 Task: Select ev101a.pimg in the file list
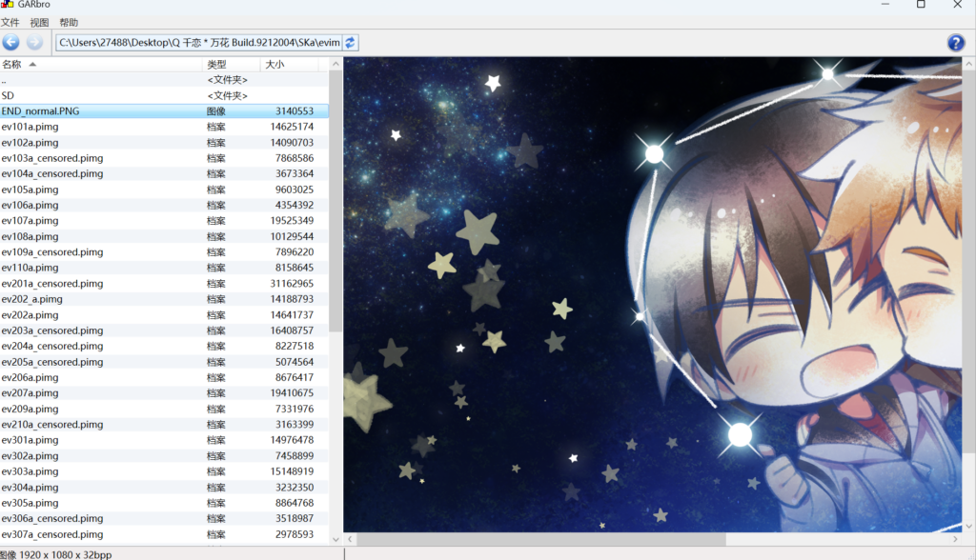(x=30, y=127)
